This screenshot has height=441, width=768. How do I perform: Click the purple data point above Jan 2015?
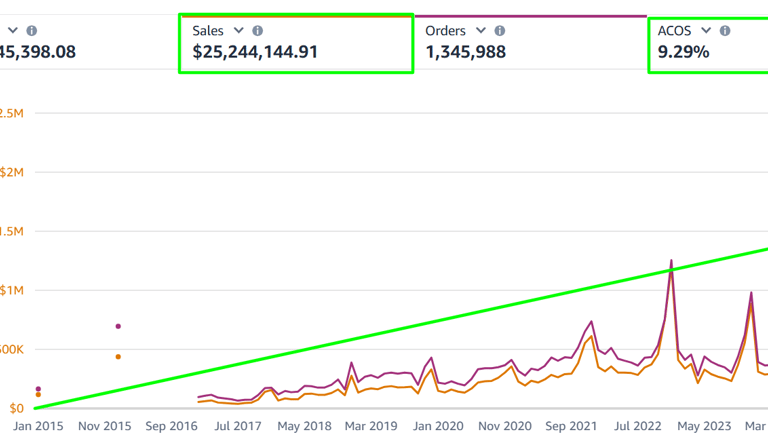point(38,389)
